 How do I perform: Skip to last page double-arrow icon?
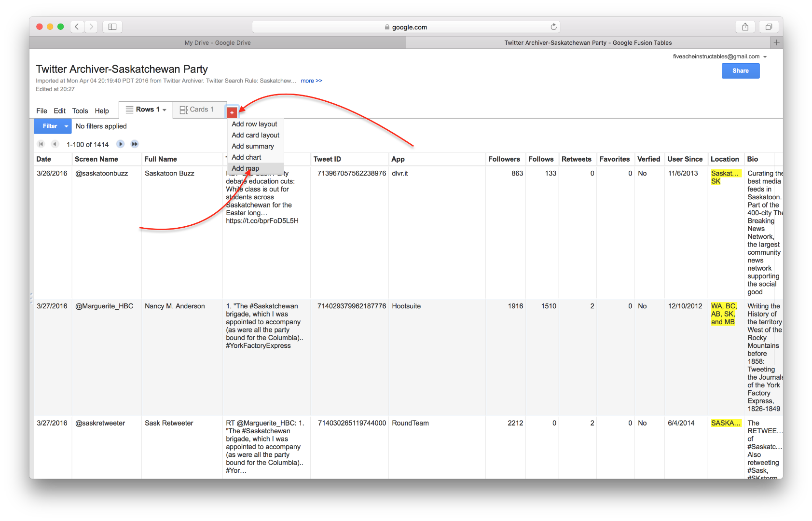pyautogui.click(x=134, y=144)
